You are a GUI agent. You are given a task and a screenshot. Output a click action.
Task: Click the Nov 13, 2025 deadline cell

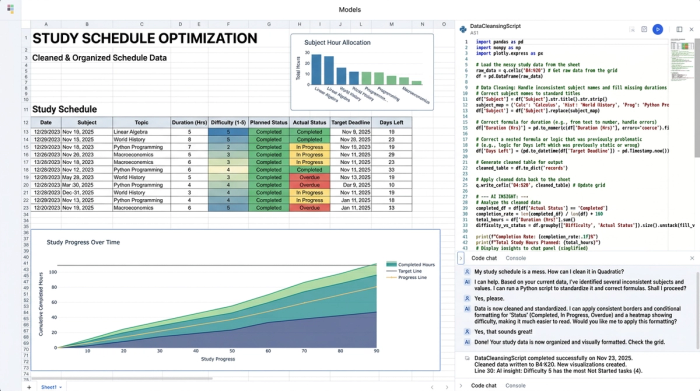click(350, 178)
